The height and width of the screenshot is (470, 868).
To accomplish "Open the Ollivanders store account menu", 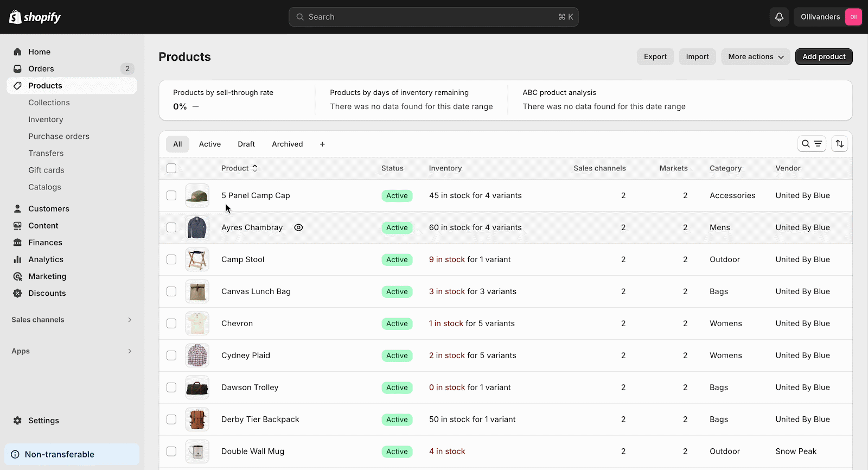I will [x=828, y=17].
